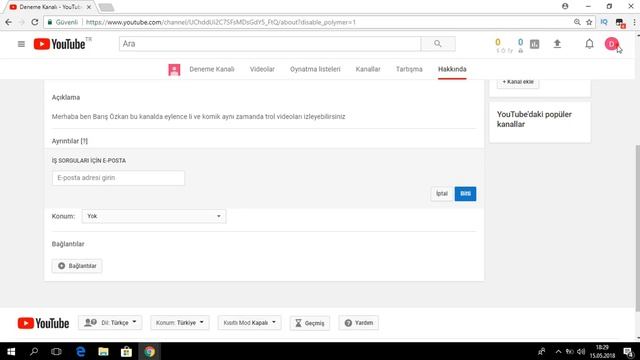The width and height of the screenshot is (640, 360).
Task: Click Chrome icon in taskbar
Action: coord(149,351)
